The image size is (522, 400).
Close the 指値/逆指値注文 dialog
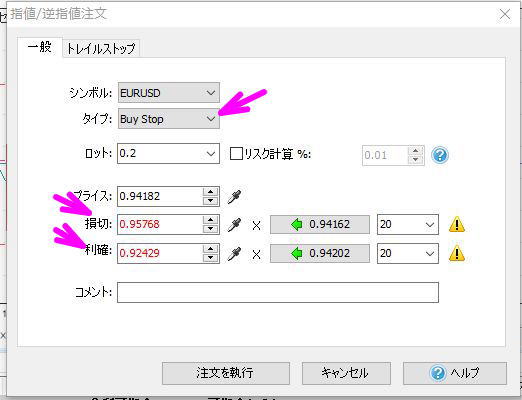pyautogui.click(x=505, y=15)
